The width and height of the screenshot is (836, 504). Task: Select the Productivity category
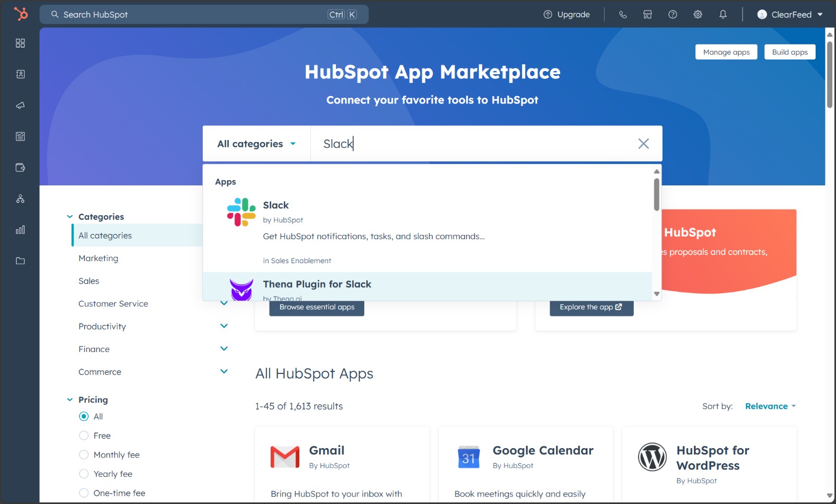pyautogui.click(x=102, y=326)
